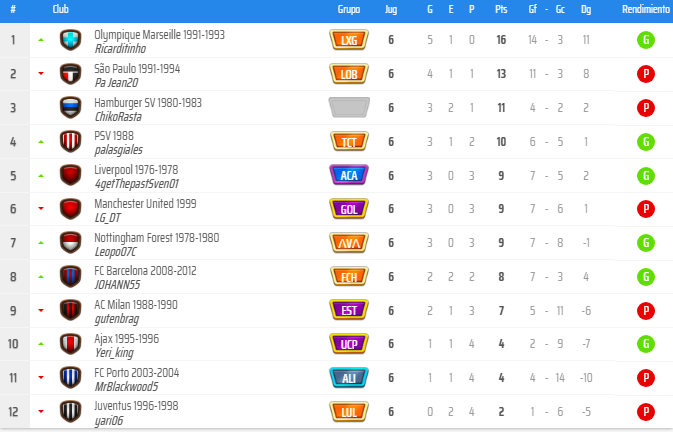Click the ALI blue group badge
The height and width of the screenshot is (432, 673).
pyautogui.click(x=349, y=377)
